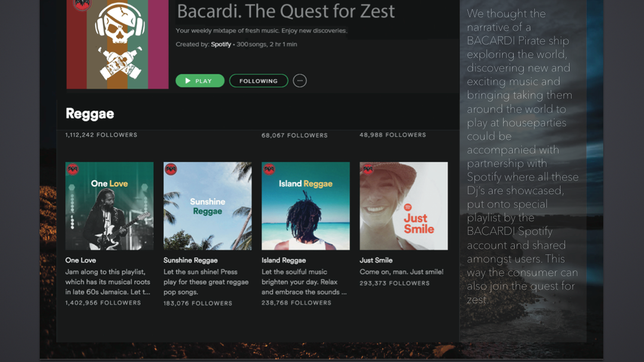The image size is (644, 362).
Task: Click the Bacardi bat badge on Sunshine Reggae
Action: coord(171,169)
